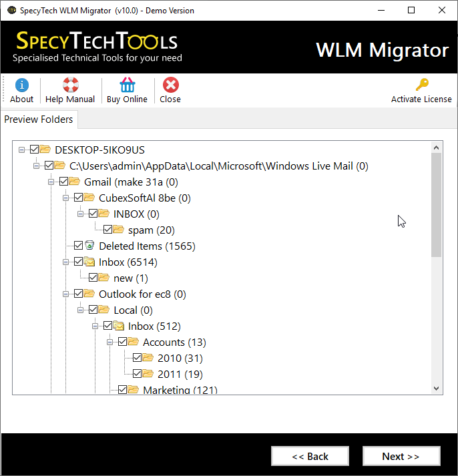Click scrollbar down arrow in folder tree
458x476 pixels.
coord(437,389)
